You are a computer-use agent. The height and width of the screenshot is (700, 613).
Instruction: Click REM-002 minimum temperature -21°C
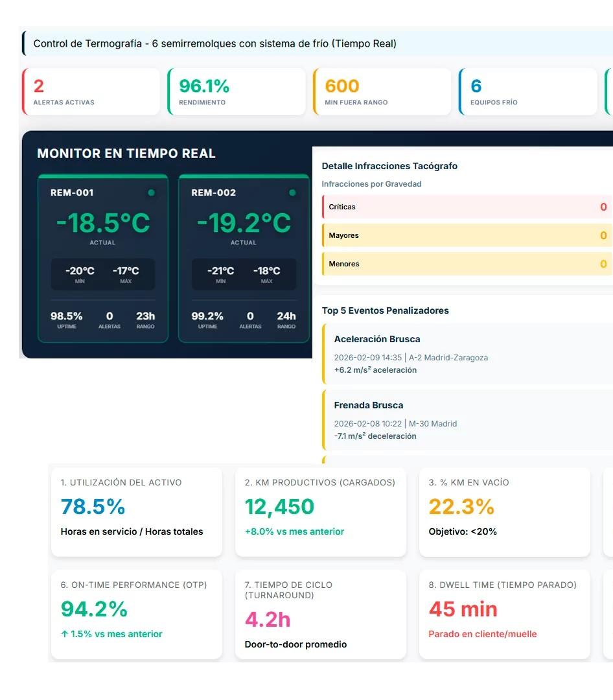(x=220, y=271)
